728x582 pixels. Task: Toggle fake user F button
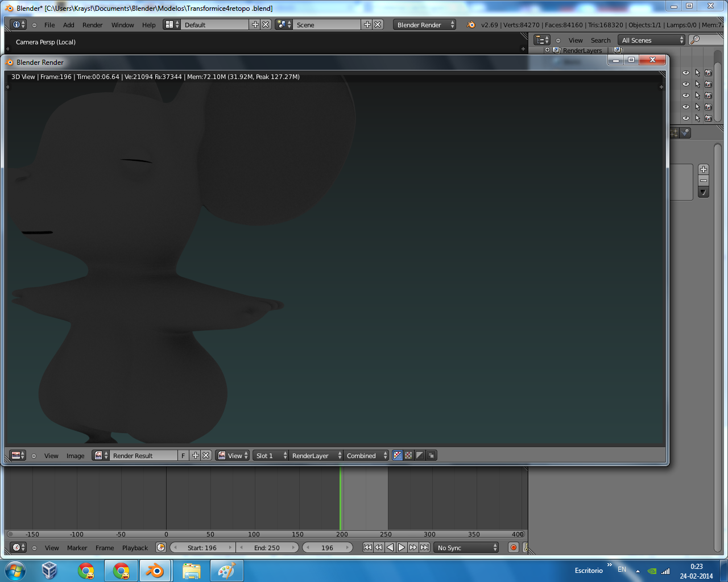(x=183, y=455)
